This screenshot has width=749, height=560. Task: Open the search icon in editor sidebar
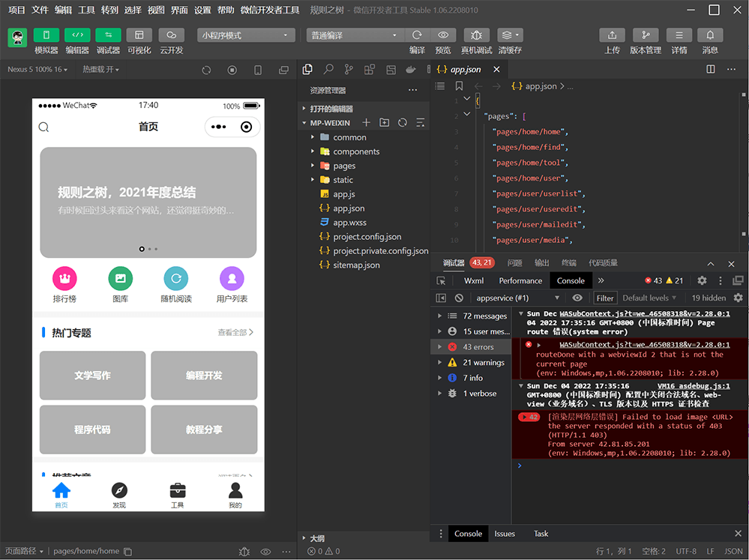[328, 69]
